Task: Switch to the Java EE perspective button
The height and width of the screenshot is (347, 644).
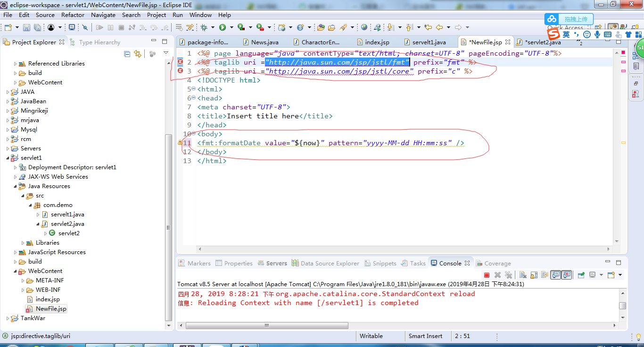Action: tap(613, 27)
